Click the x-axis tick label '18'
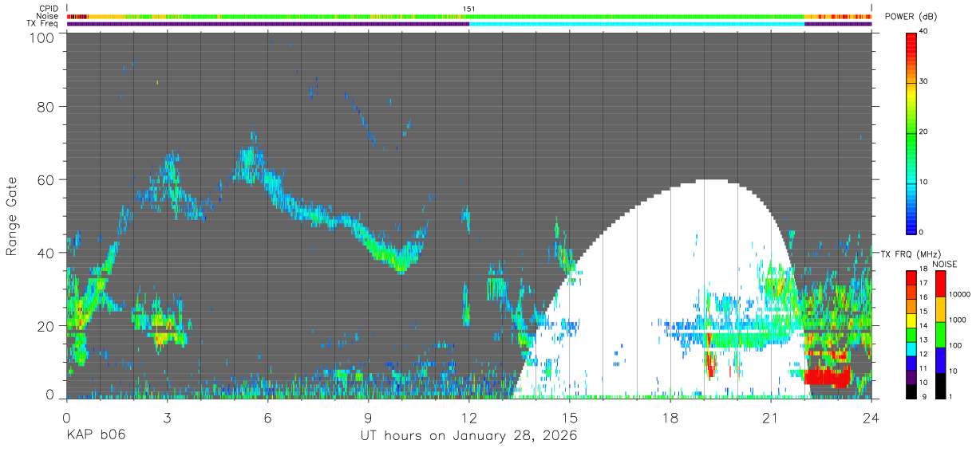 (x=670, y=417)
